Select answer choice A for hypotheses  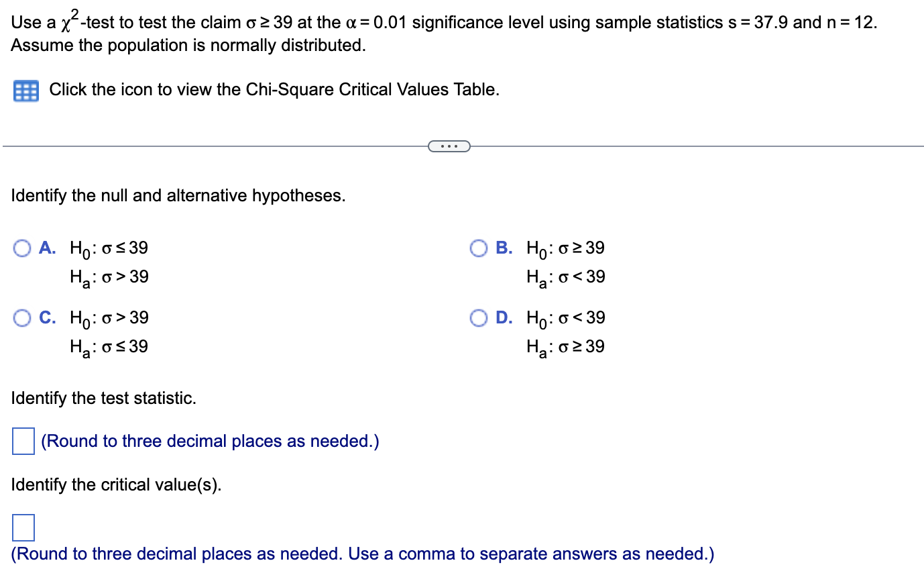(21, 248)
